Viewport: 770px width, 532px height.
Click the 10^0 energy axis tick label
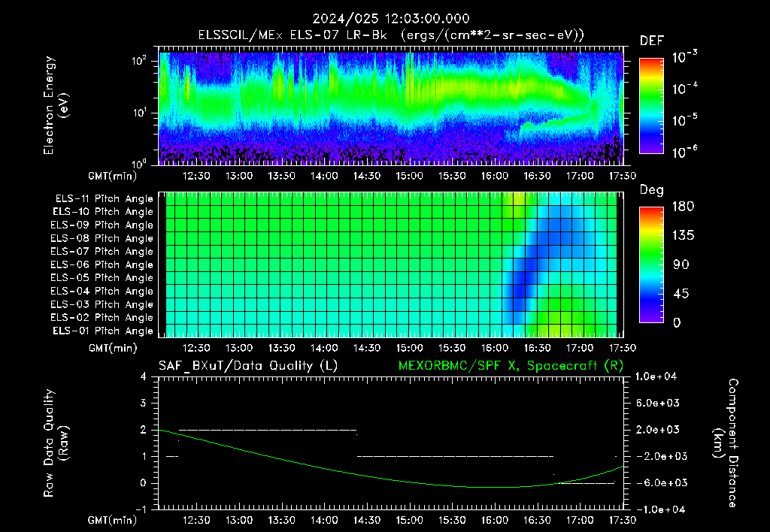[139, 163]
